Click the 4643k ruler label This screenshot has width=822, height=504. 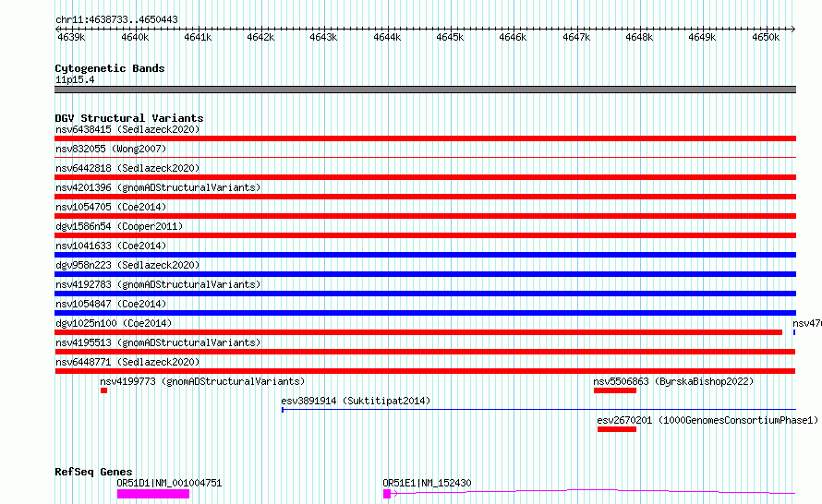coord(323,38)
